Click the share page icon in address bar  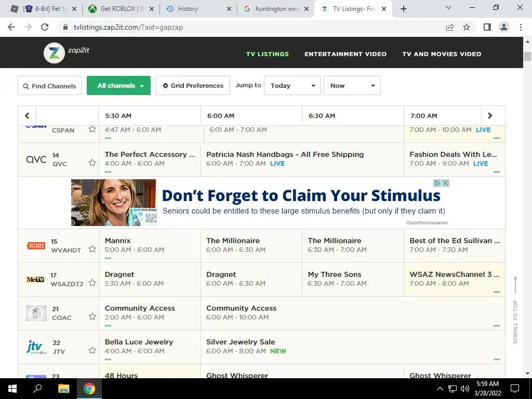[450, 27]
